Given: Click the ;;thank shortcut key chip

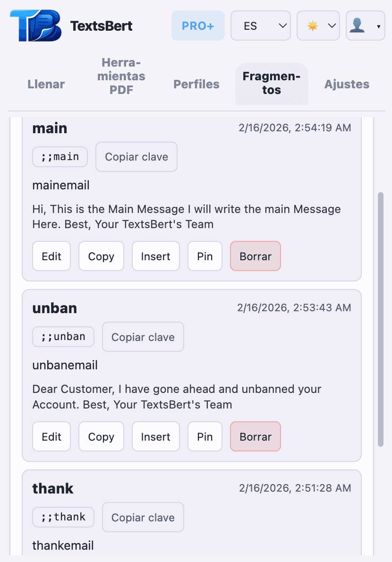Looking at the screenshot, I should pyautogui.click(x=63, y=517).
